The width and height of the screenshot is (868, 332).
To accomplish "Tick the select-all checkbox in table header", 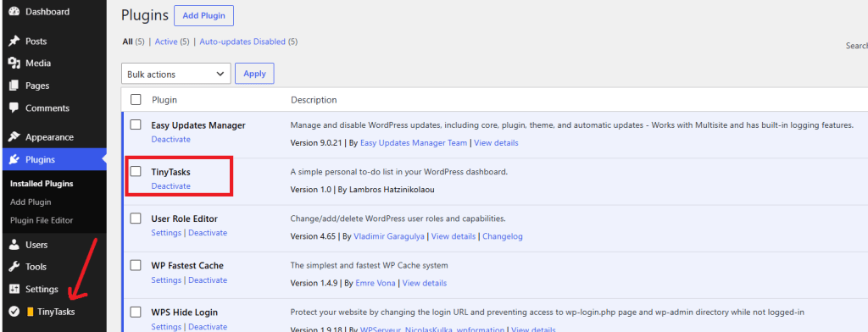I will pyautogui.click(x=136, y=100).
